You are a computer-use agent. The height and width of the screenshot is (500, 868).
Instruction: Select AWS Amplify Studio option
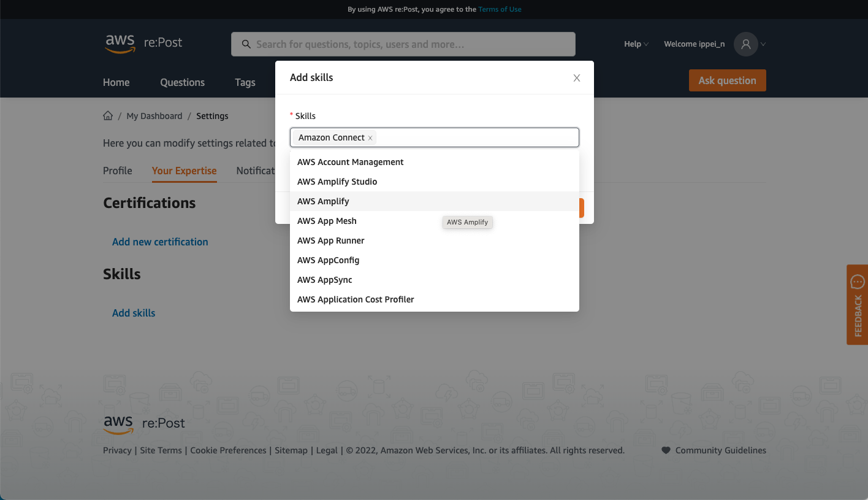[435, 182]
